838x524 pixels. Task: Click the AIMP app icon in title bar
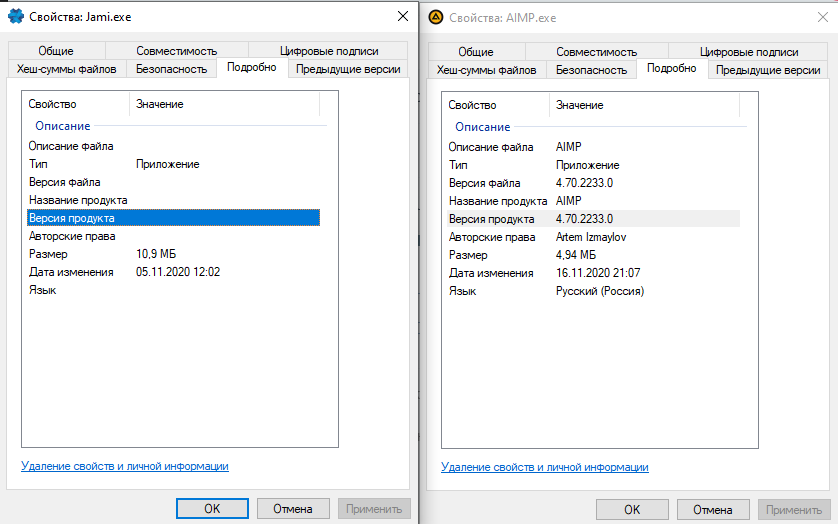(436, 18)
